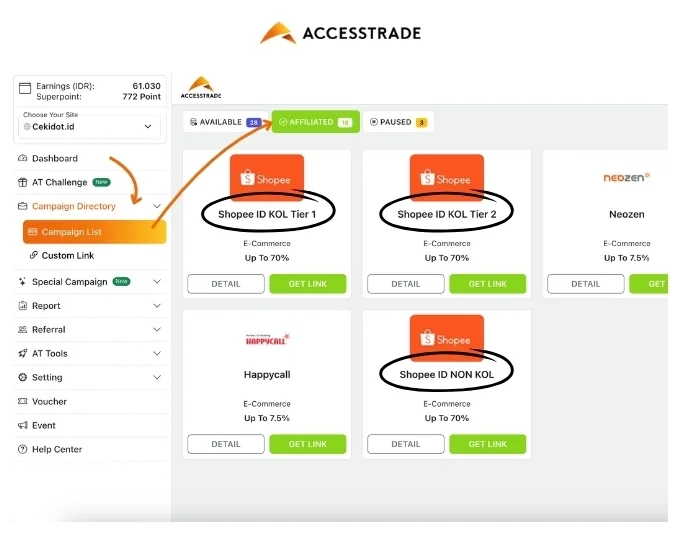Image resolution: width=680 pixels, height=550 pixels.
Task: Expand the Referral menu chevron
Action: [x=157, y=330]
